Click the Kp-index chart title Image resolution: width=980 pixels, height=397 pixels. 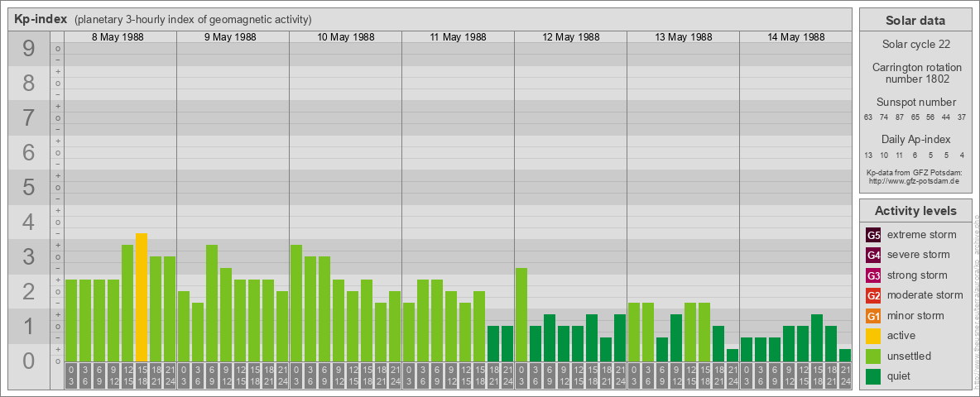41,19
